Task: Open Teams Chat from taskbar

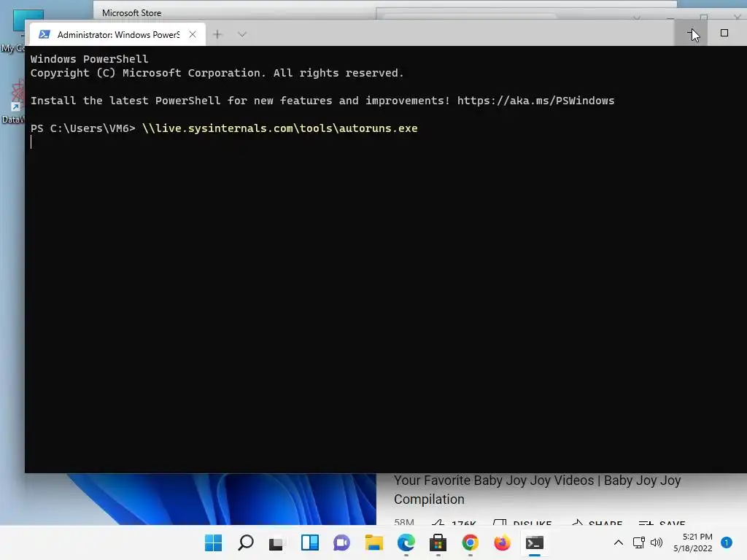Action: (x=341, y=542)
